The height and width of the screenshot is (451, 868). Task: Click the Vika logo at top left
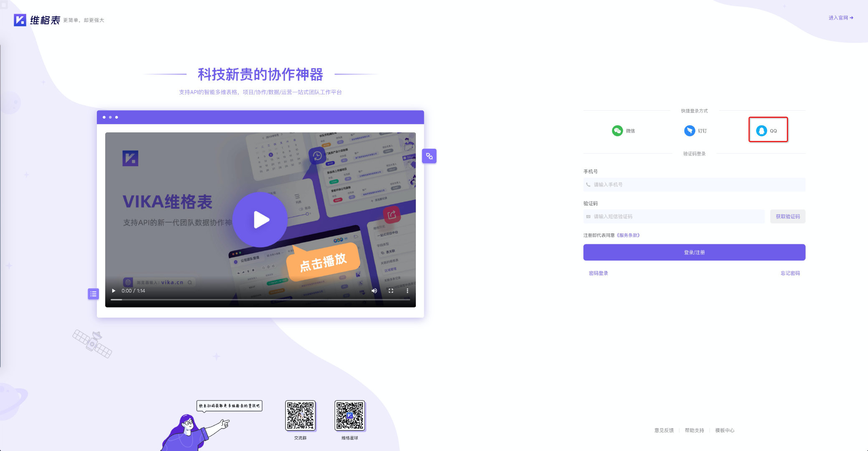click(20, 20)
